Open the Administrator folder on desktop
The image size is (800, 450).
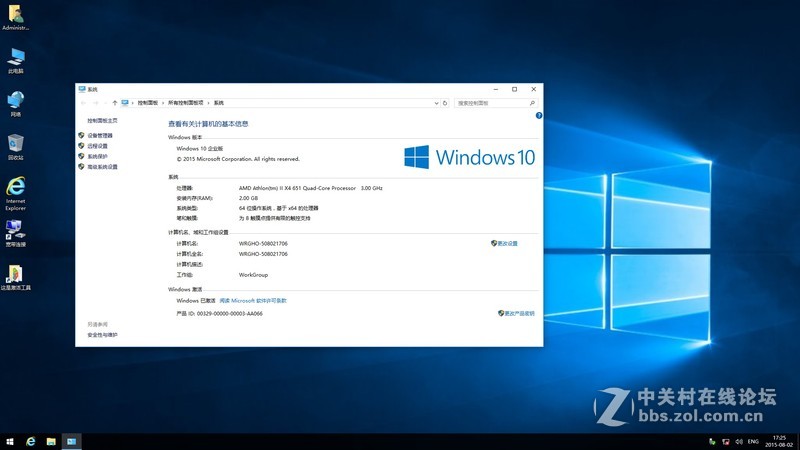[15, 17]
